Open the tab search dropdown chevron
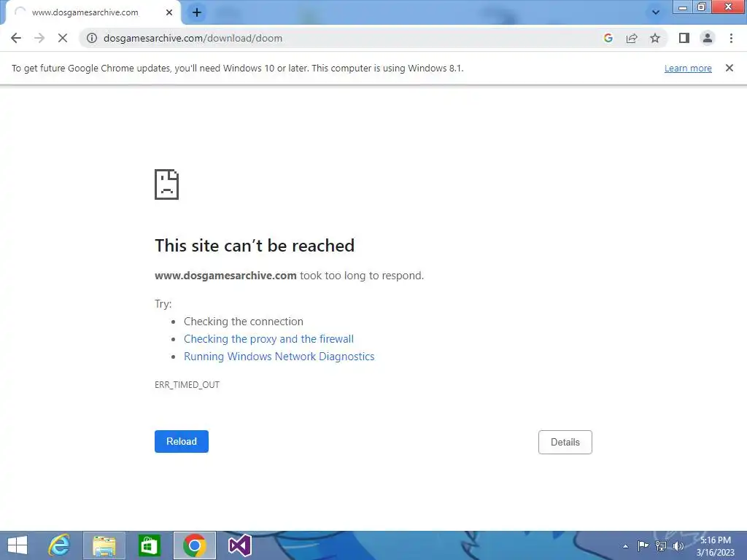This screenshot has width=747, height=560. (x=656, y=12)
